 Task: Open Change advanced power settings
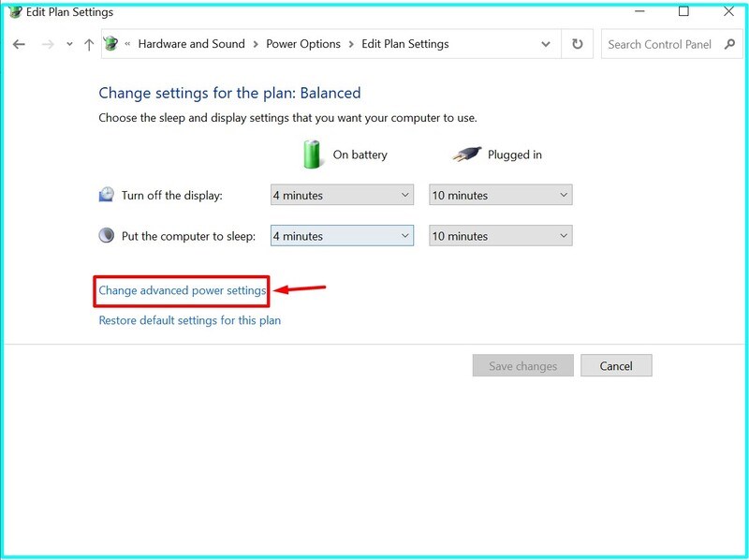(181, 291)
